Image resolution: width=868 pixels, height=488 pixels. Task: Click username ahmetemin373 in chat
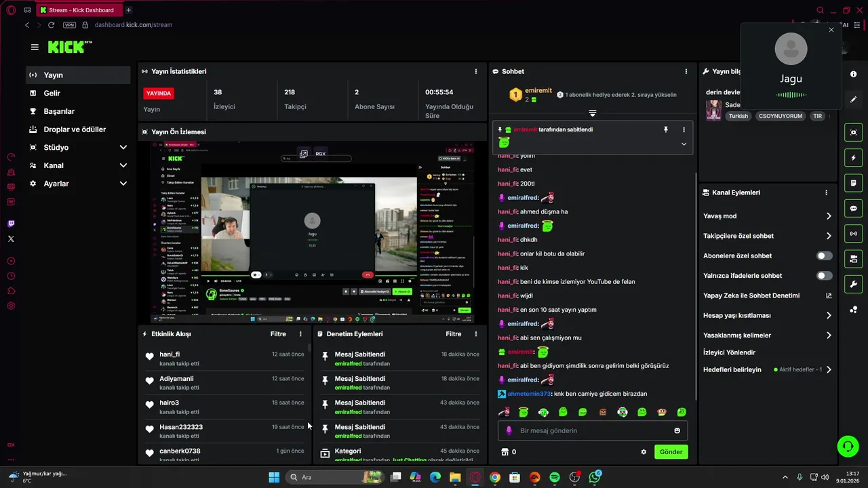529,394
